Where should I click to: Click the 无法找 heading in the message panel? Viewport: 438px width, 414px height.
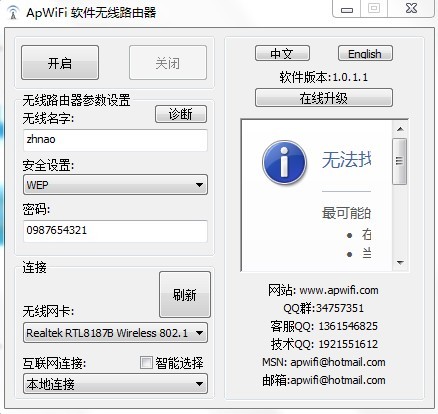pyautogui.click(x=346, y=160)
